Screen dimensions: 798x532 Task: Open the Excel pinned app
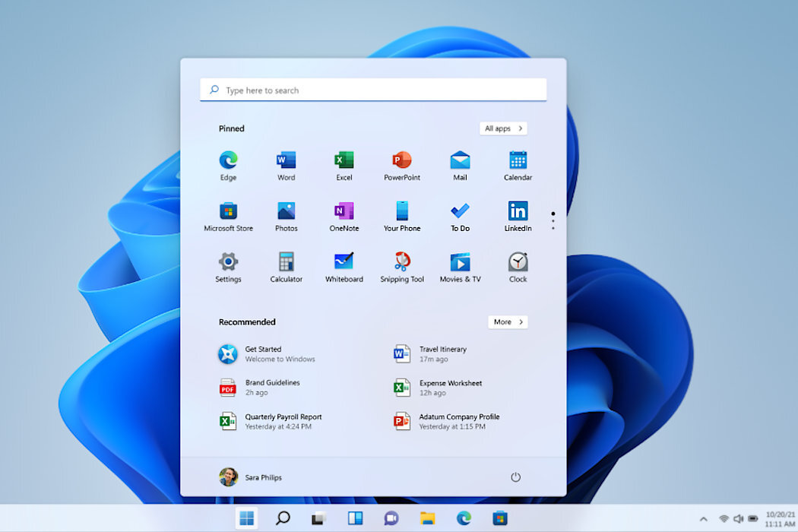coord(344,160)
